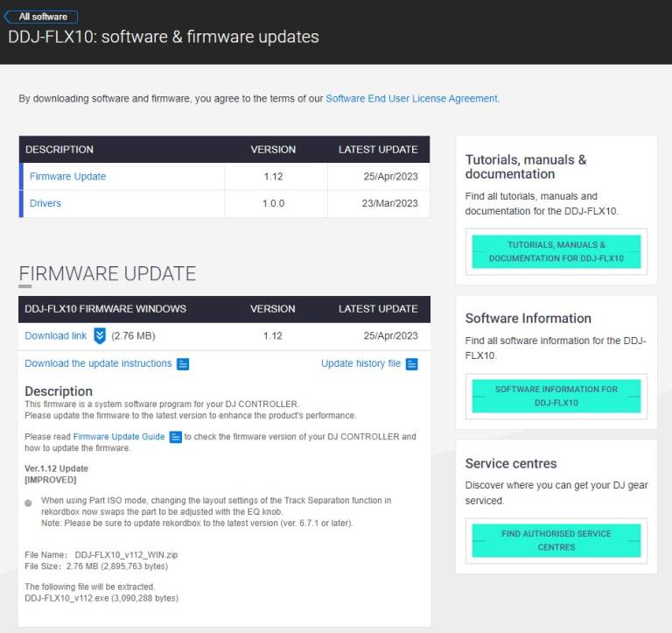Open the Software End User License Agreement
Image resolution: width=672 pixels, height=633 pixels.
(x=411, y=99)
